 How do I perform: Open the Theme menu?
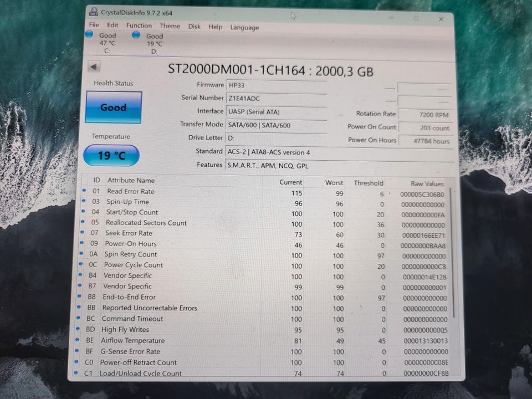pyautogui.click(x=170, y=26)
